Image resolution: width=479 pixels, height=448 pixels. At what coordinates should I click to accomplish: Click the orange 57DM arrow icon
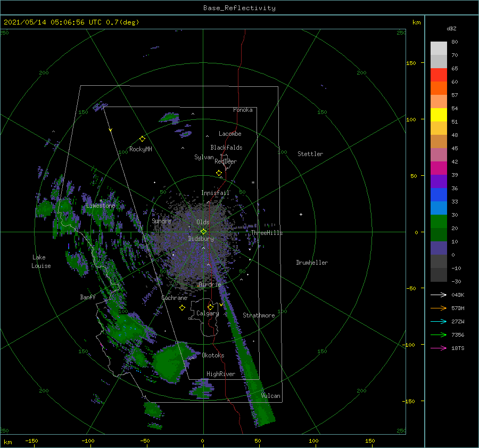(439, 308)
